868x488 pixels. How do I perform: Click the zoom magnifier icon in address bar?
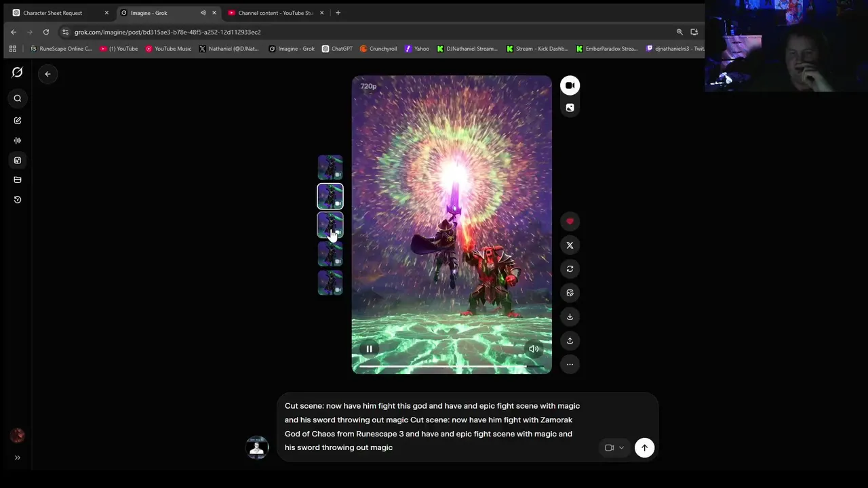tap(679, 32)
